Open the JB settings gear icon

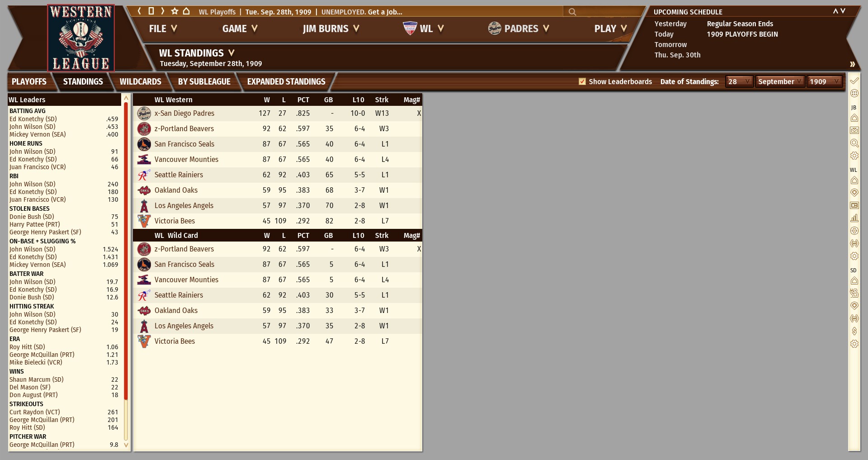click(x=854, y=156)
